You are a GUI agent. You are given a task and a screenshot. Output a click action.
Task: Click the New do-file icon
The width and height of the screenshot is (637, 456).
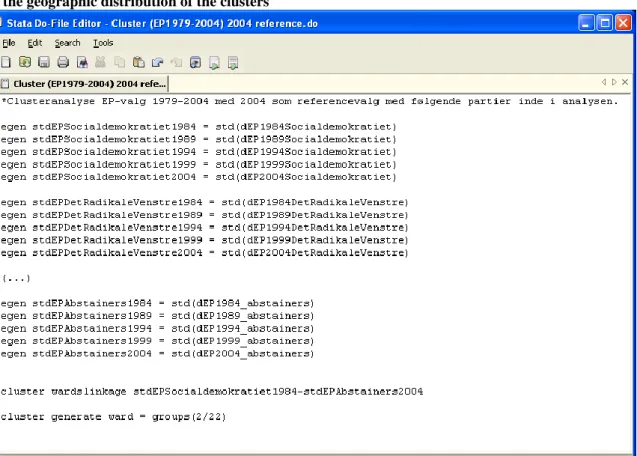pos(6,62)
